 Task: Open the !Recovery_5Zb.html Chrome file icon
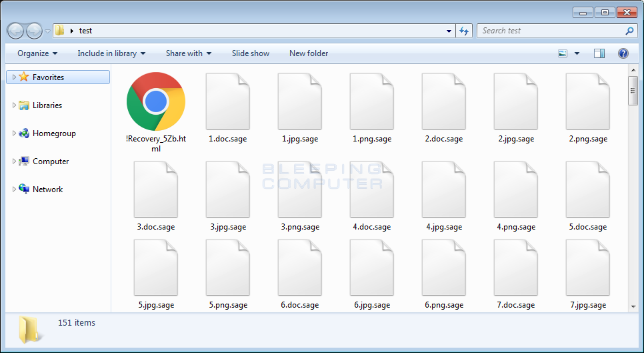pyautogui.click(x=155, y=101)
